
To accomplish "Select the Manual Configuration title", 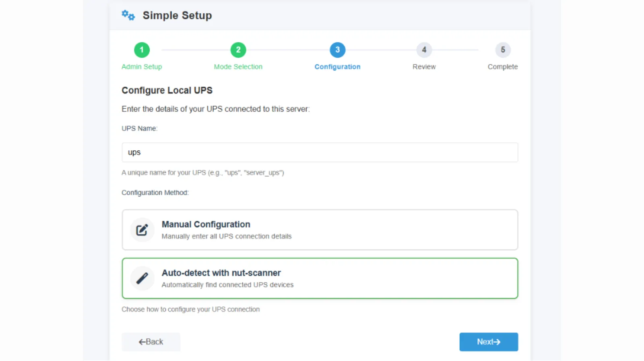I will tap(206, 224).
